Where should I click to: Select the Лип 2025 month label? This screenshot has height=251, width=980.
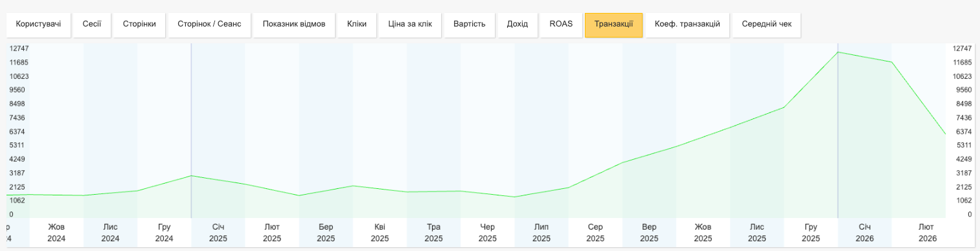point(541,233)
